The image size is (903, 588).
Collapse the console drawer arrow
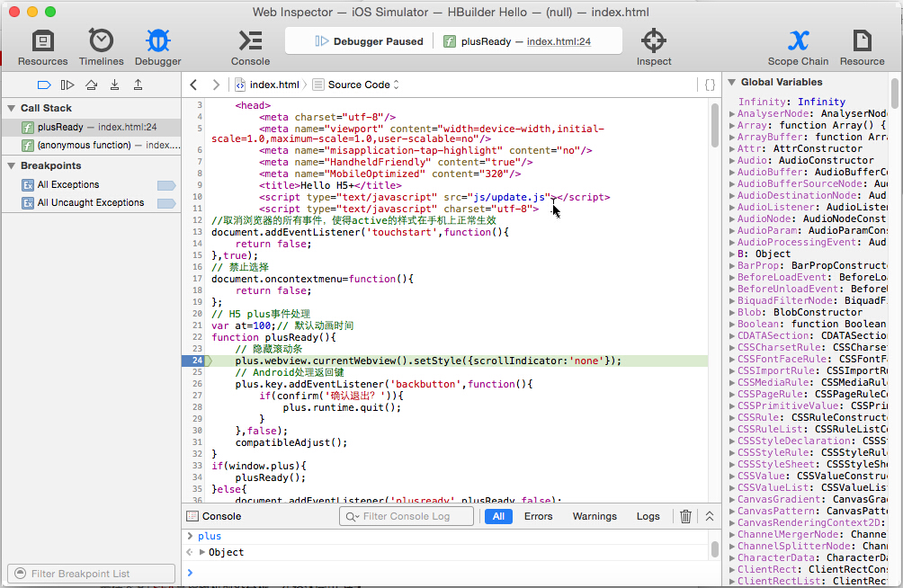pos(710,516)
